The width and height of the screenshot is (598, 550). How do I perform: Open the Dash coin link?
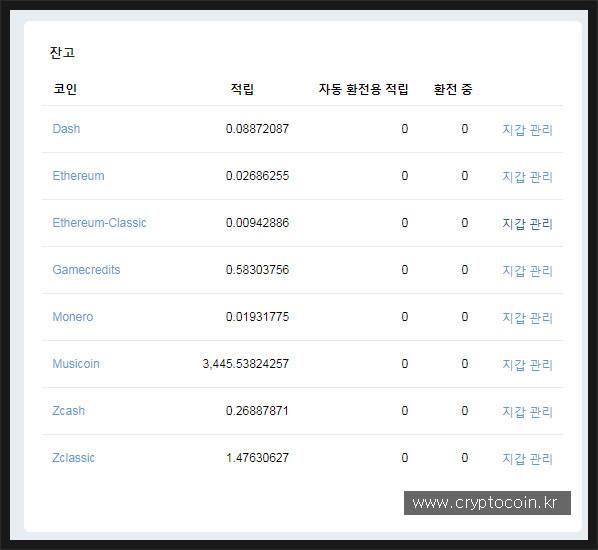(x=66, y=129)
